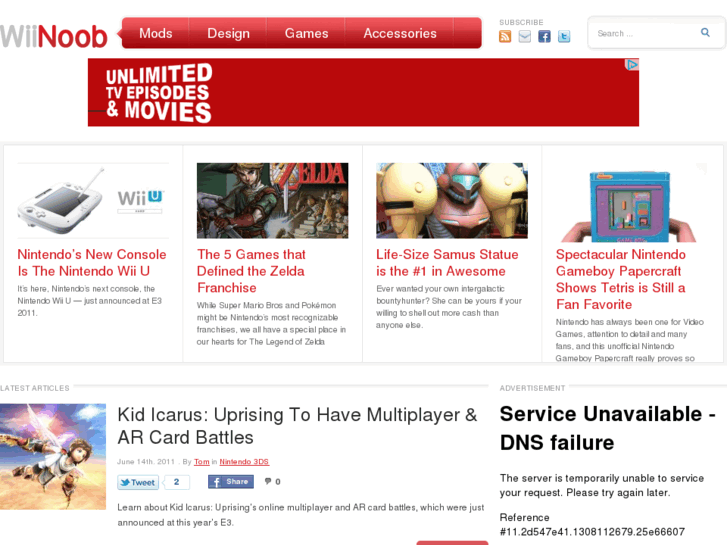Click the Tweet button
The height and width of the screenshot is (545, 727).
pyautogui.click(x=138, y=482)
